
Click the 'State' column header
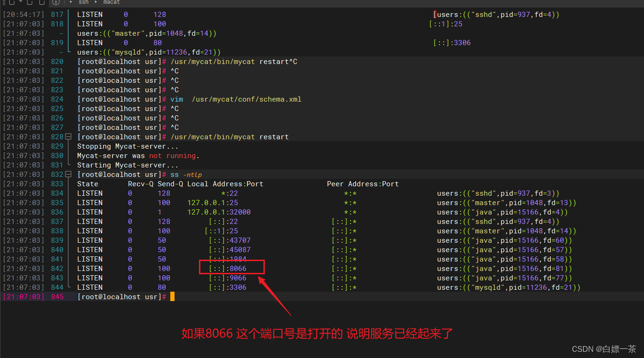87,184
